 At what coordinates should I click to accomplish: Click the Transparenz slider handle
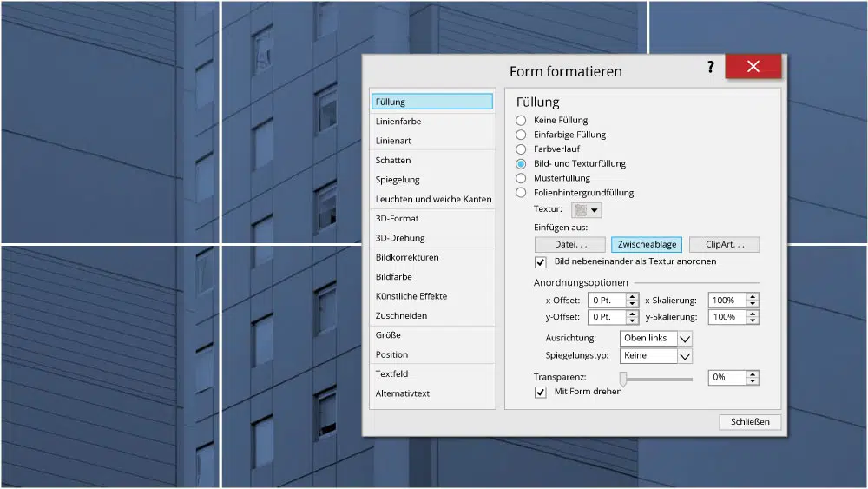point(622,379)
